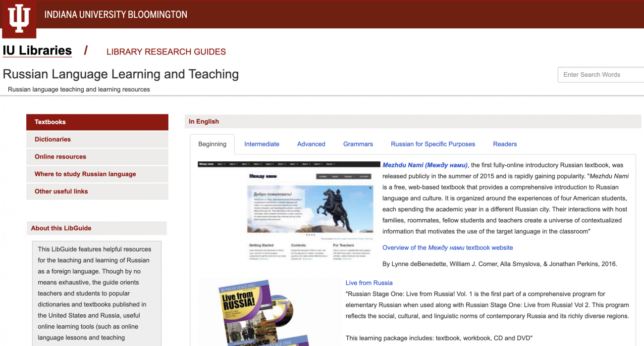Screen dimensions: 644x346
Task: Open the Textbooks sidebar section
Action: point(50,122)
